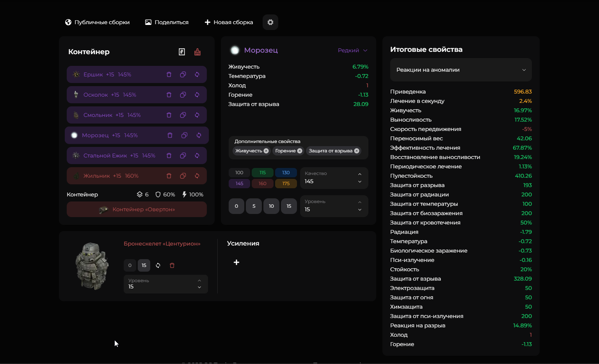Add a new enhancement with plus icon

tap(236, 262)
